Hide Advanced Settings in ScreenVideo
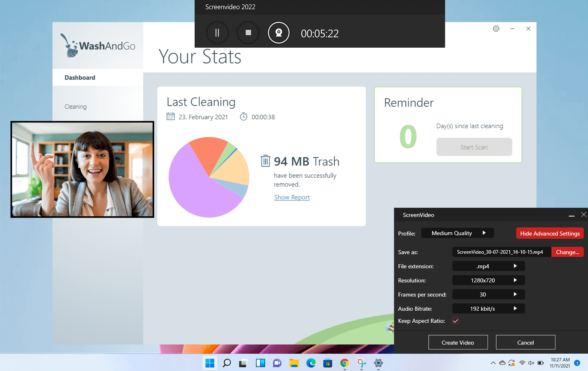The image size is (588, 371). 550,233
